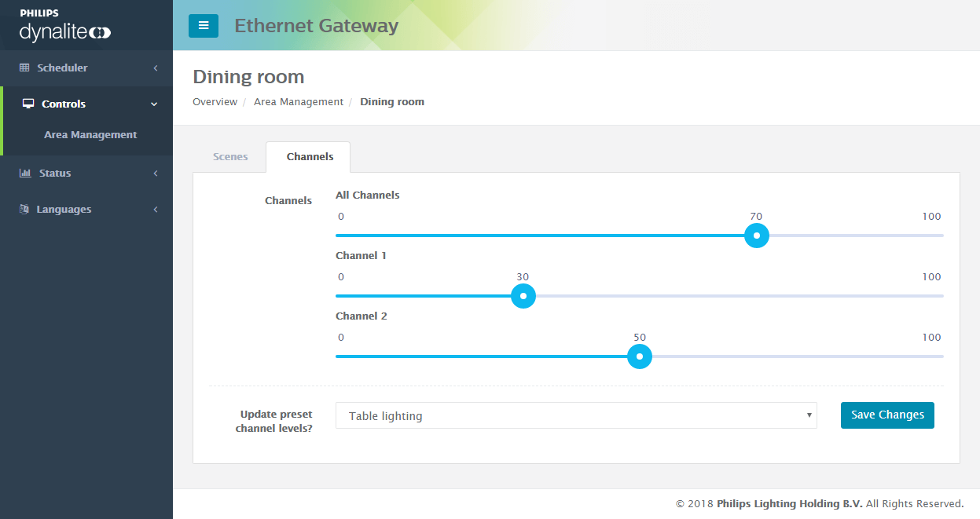Collapse the Controls menu chevron
The image size is (980, 519).
click(x=153, y=103)
